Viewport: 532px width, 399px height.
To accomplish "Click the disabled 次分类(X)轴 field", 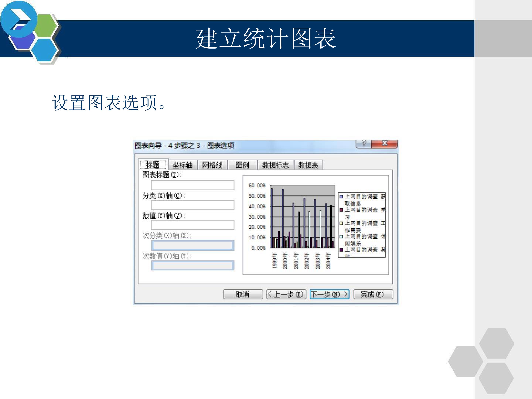I will (193, 245).
